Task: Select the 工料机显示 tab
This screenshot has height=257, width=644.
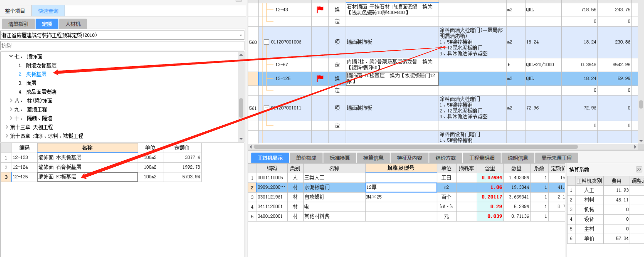Action: point(270,158)
